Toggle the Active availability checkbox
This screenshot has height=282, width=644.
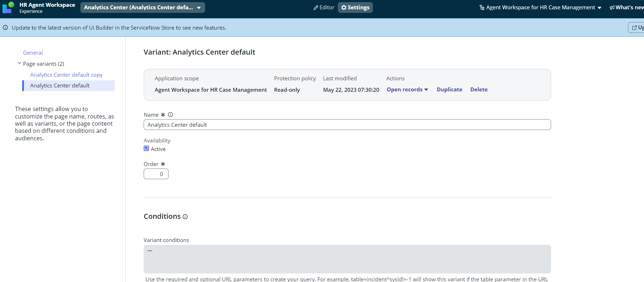coord(147,148)
